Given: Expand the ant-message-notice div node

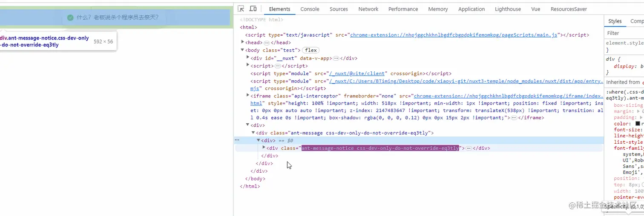Looking at the screenshot, I should tap(264, 148).
